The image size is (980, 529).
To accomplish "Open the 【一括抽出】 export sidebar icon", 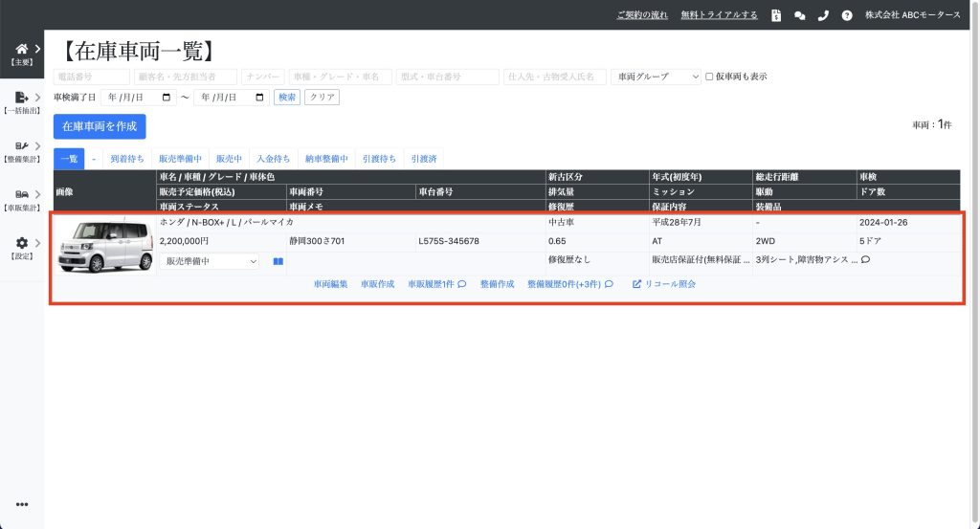I will click(22, 97).
